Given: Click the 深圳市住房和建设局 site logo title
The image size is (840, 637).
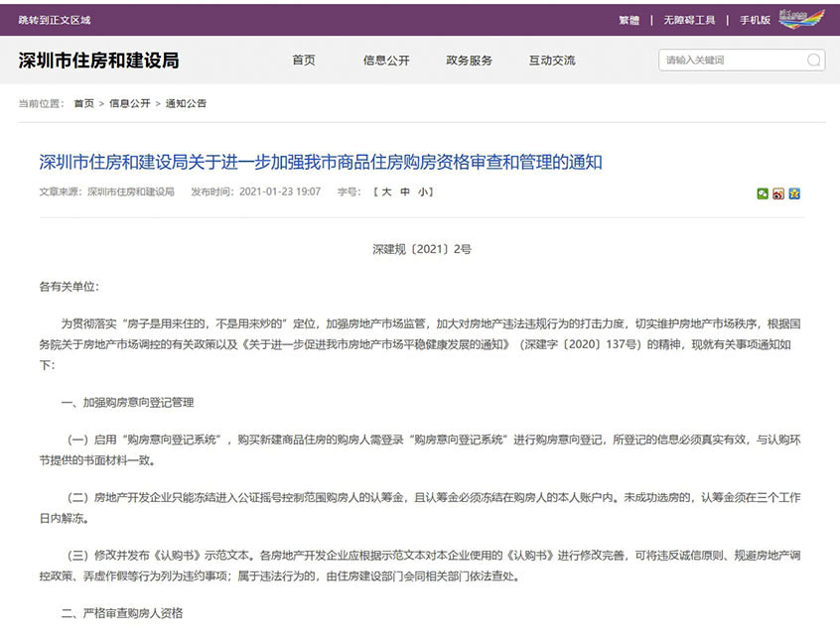Looking at the screenshot, I should (x=98, y=61).
